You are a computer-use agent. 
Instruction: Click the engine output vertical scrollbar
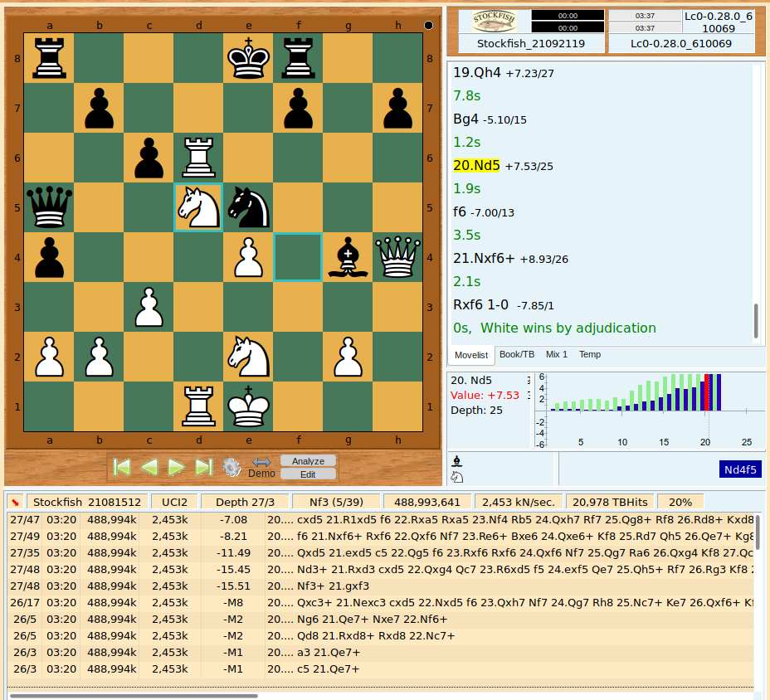click(758, 532)
